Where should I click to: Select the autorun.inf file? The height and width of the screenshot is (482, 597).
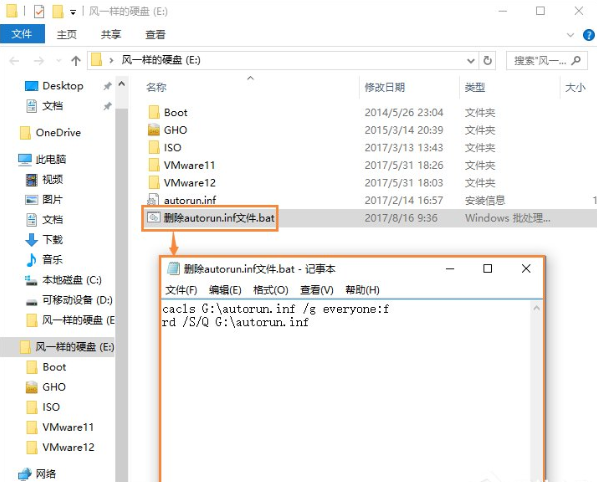click(182, 200)
